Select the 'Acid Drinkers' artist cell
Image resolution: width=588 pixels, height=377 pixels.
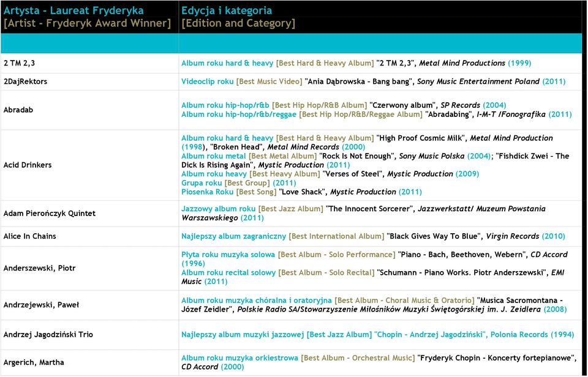click(89, 165)
